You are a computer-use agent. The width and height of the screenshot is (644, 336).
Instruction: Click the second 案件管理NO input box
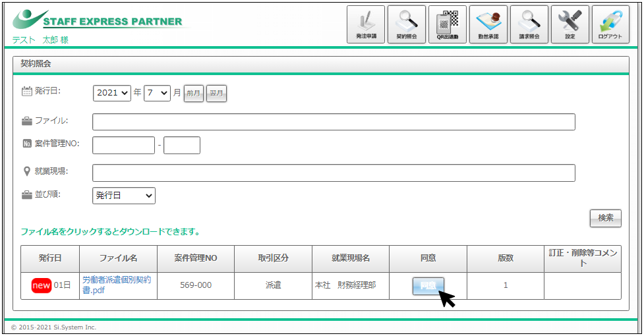tap(181, 146)
